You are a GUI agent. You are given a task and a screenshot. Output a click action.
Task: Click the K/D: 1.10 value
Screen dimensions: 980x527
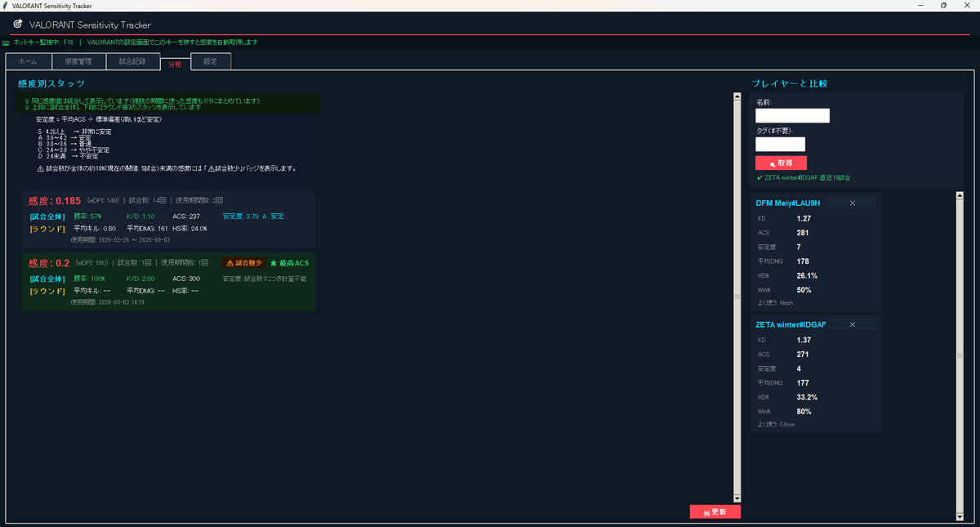point(140,217)
